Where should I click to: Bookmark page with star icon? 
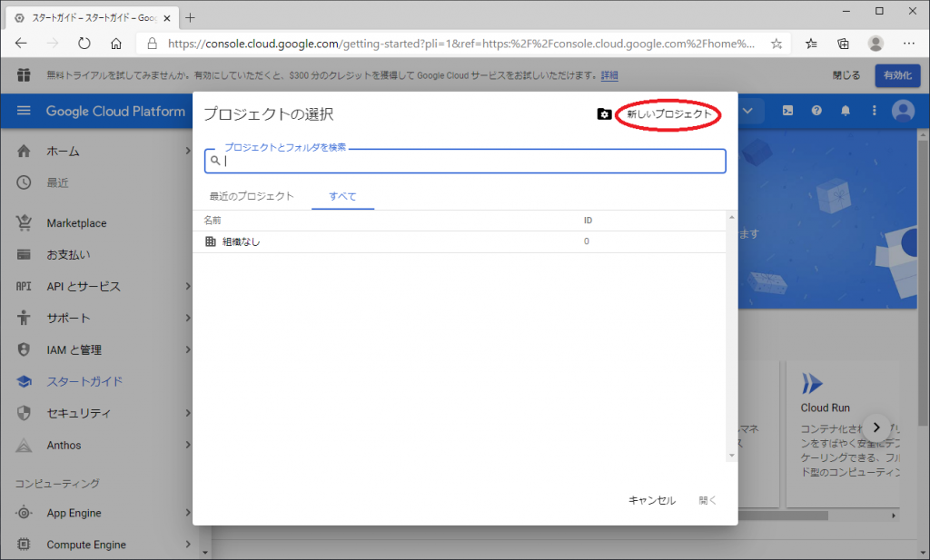point(777,43)
